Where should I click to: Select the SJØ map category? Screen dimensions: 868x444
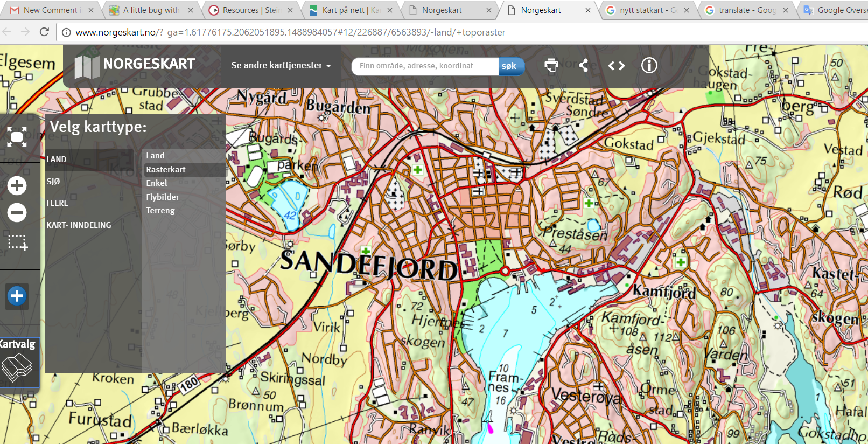[53, 182]
